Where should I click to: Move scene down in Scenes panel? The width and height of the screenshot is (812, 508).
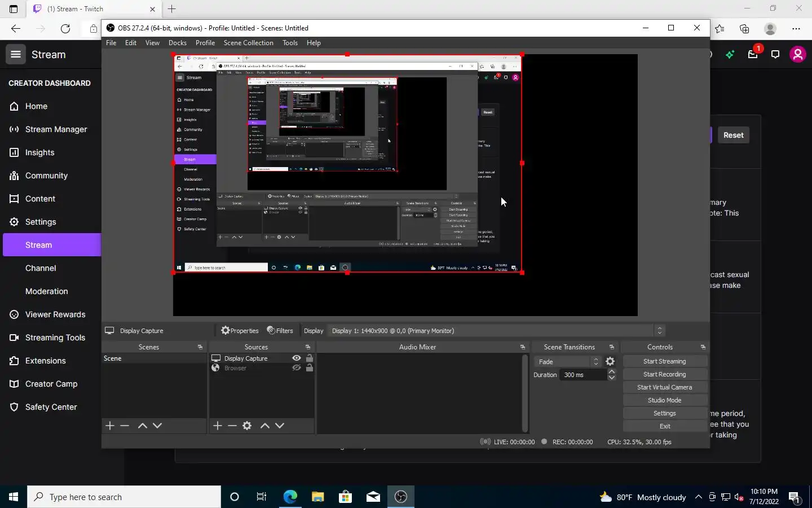157,426
